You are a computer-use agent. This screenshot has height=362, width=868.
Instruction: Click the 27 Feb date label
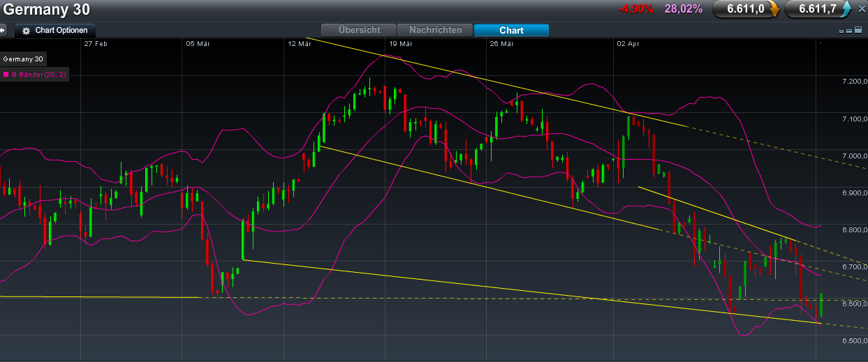(x=95, y=43)
